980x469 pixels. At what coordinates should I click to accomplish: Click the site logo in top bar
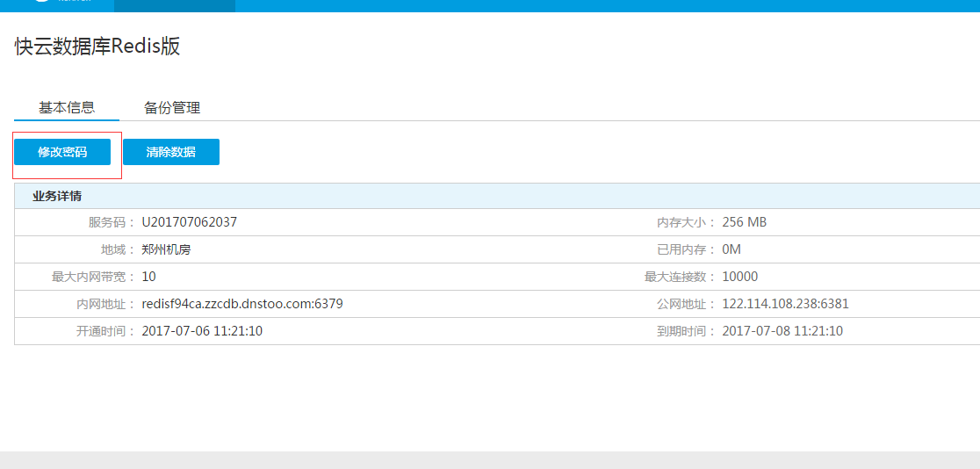tap(61, 4)
